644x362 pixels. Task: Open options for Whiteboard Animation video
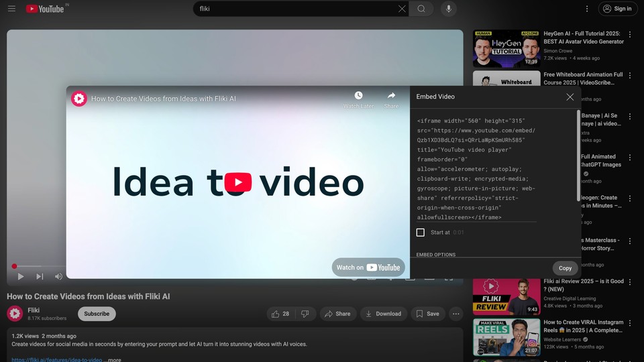630,76
